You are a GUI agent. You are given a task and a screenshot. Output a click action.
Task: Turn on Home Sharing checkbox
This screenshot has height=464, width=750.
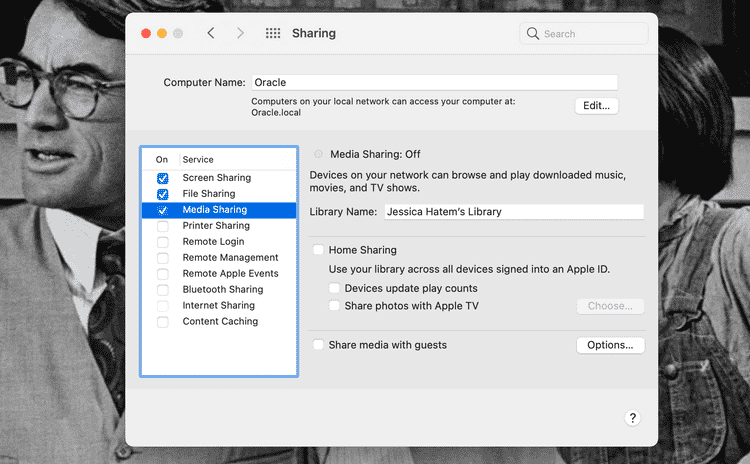click(318, 250)
